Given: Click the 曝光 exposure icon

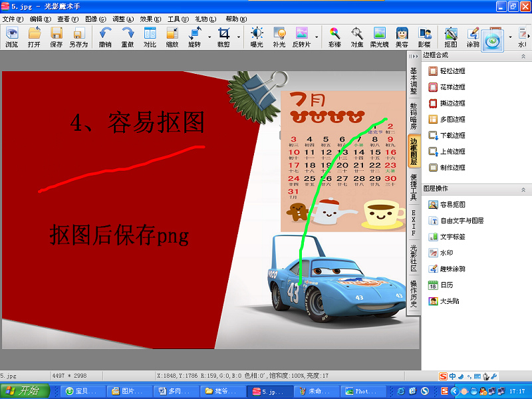Looking at the screenshot, I should coord(257,37).
